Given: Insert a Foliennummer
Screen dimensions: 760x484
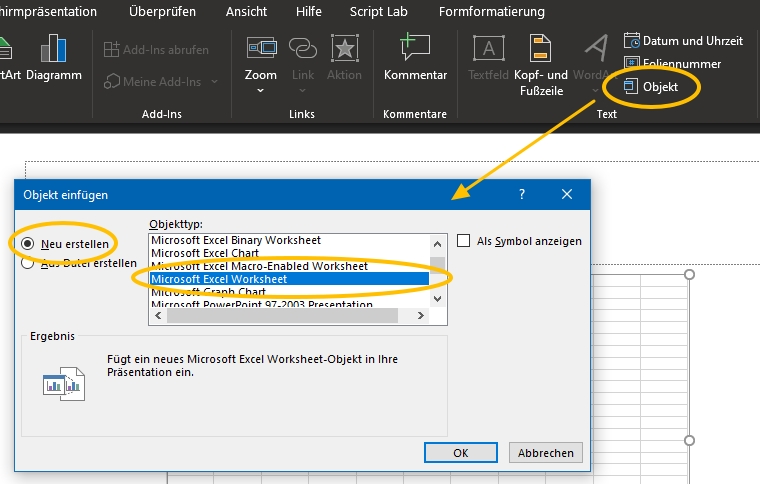Looking at the screenshot, I should (x=672, y=63).
